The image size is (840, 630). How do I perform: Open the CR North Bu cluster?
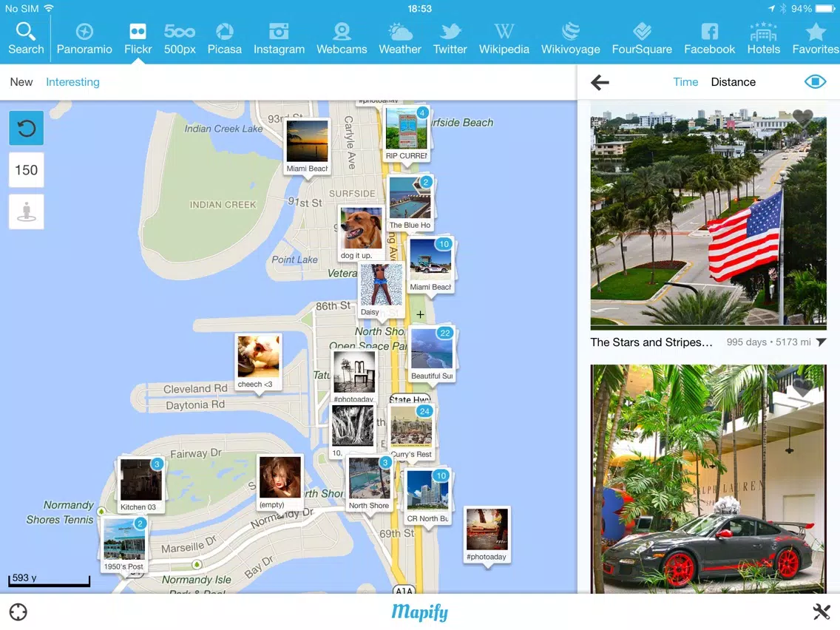click(427, 497)
